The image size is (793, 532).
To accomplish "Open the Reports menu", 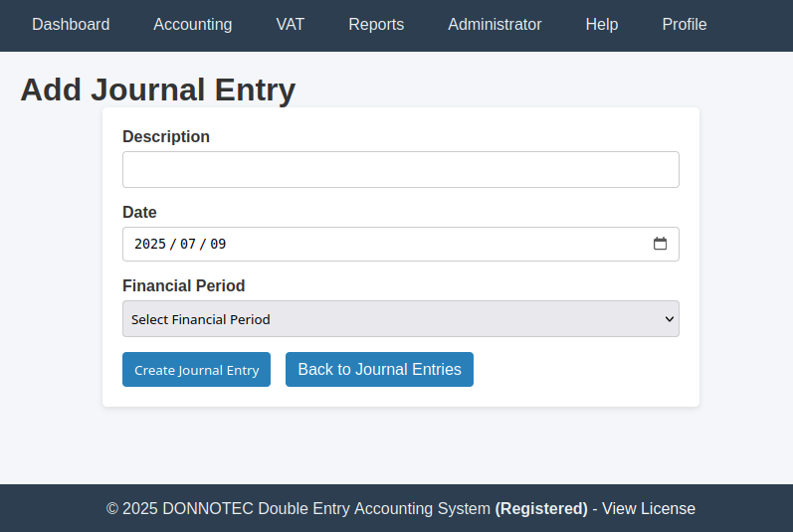I will pos(376,24).
